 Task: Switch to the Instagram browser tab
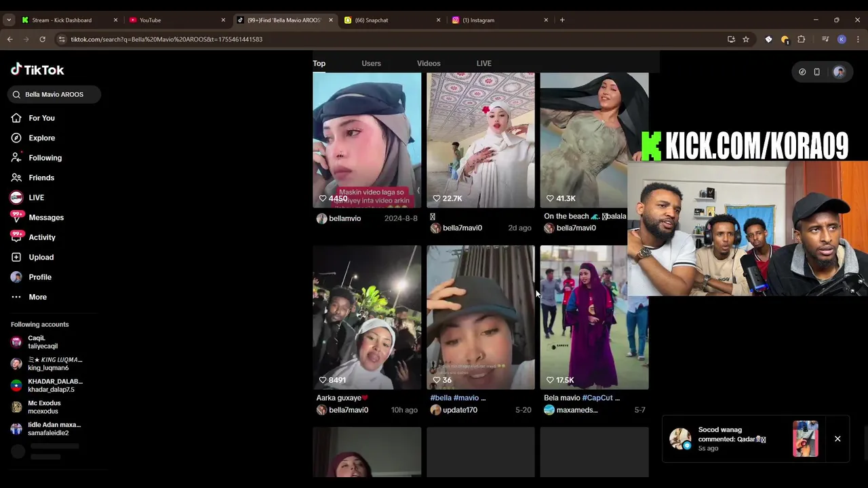500,20
